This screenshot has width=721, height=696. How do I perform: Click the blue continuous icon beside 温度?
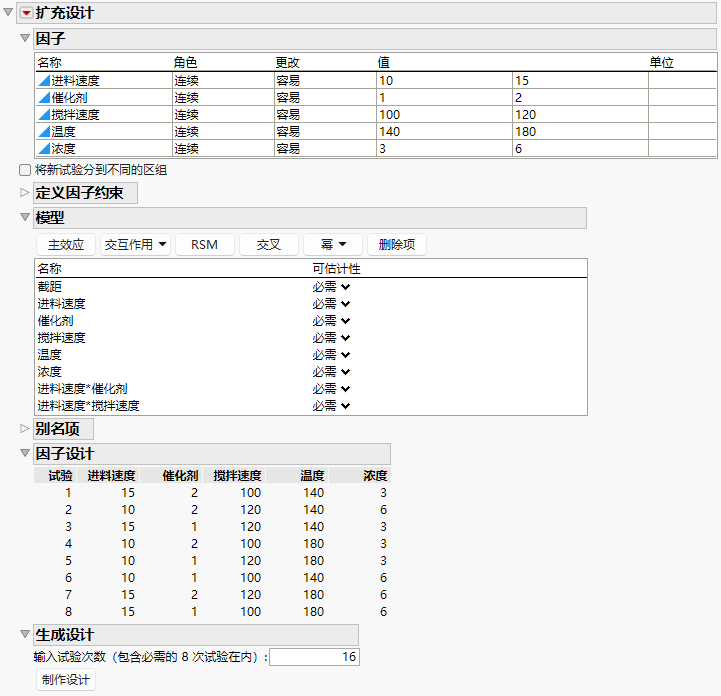pos(44,132)
